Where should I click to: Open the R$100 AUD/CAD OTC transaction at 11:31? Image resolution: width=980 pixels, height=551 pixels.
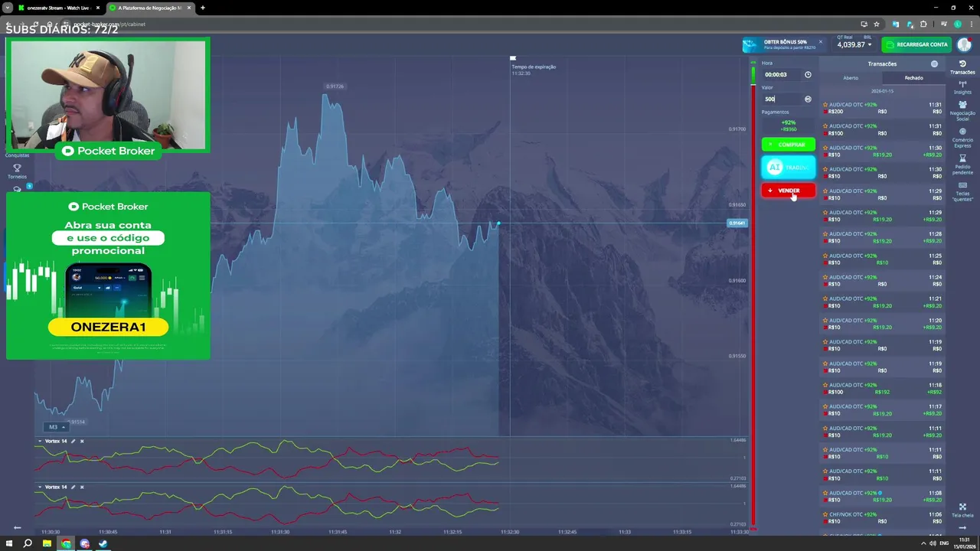882,129
